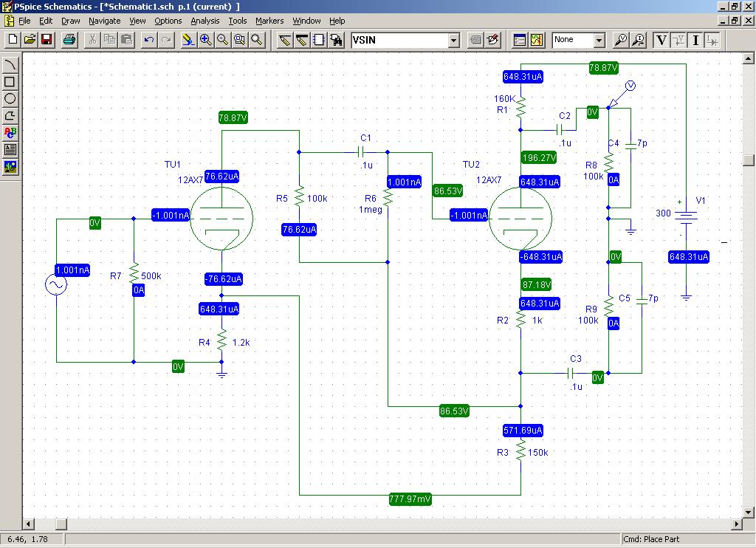Create a new schematic file
The width and height of the screenshot is (756, 548).
point(13,40)
